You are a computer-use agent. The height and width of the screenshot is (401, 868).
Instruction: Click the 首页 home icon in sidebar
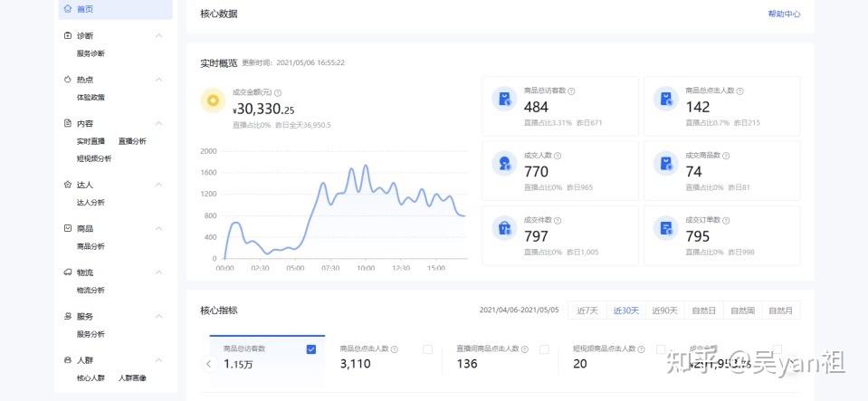[68, 9]
